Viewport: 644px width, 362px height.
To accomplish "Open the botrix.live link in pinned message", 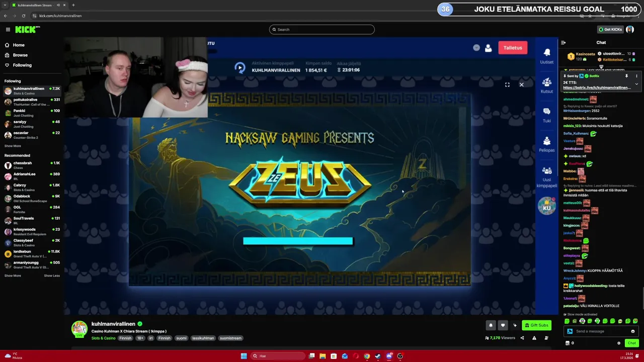I will point(597,88).
